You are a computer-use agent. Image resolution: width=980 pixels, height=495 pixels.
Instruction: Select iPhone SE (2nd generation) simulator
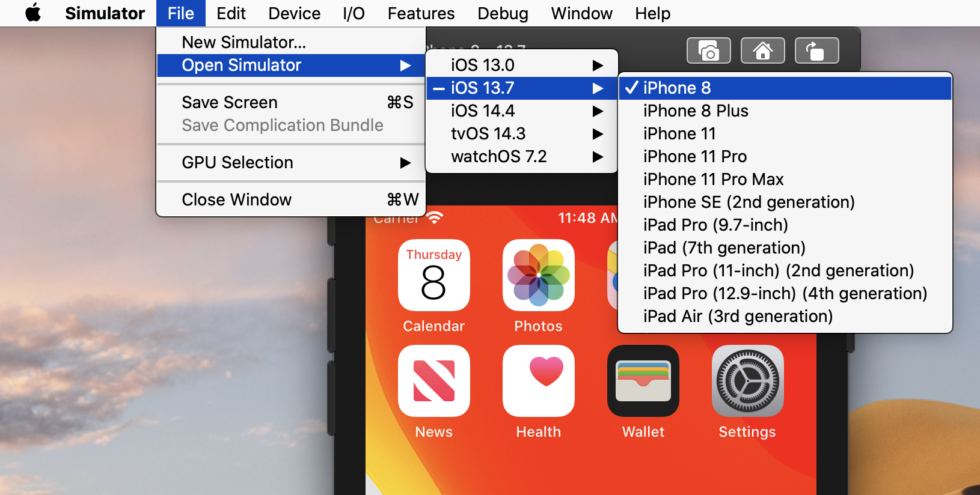point(785,202)
